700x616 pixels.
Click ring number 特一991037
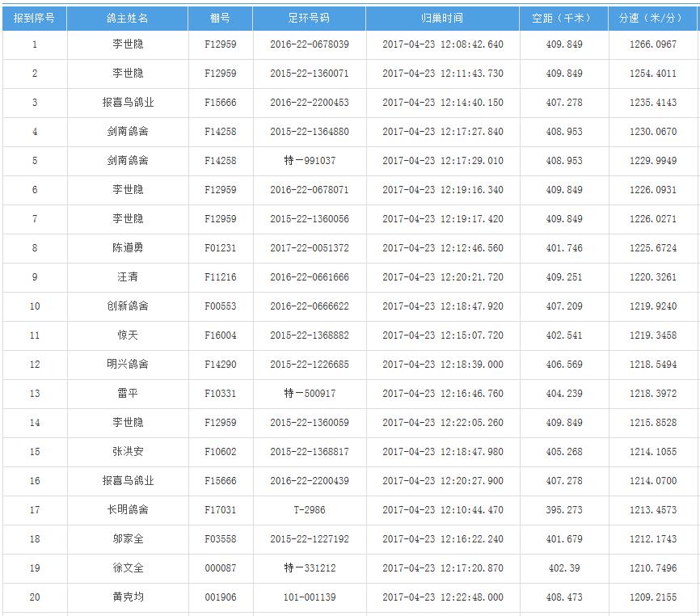(309, 161)
